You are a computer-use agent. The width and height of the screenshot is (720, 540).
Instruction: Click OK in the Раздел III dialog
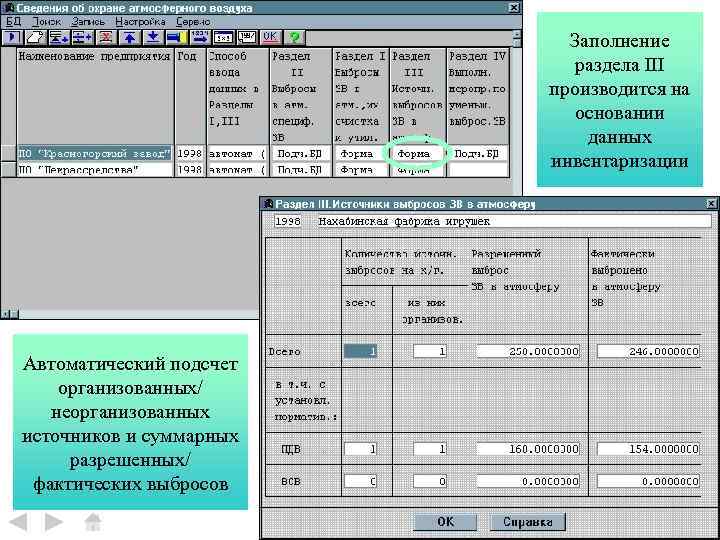[x=445, y=522]
